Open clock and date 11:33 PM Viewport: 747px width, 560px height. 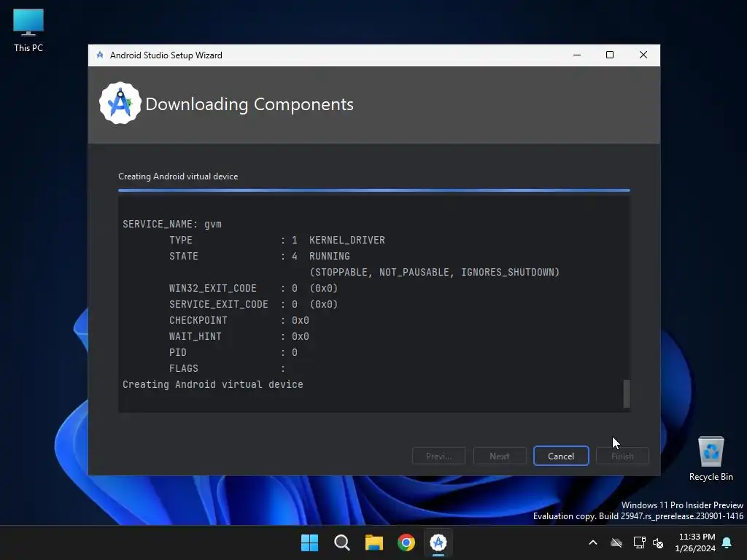(695, 542)
